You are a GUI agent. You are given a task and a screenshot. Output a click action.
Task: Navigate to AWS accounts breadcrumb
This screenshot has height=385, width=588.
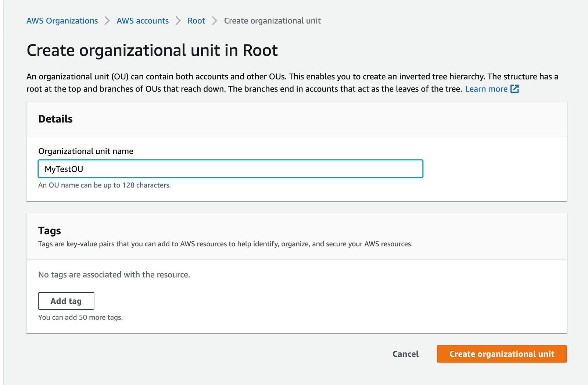click(143, 21)
